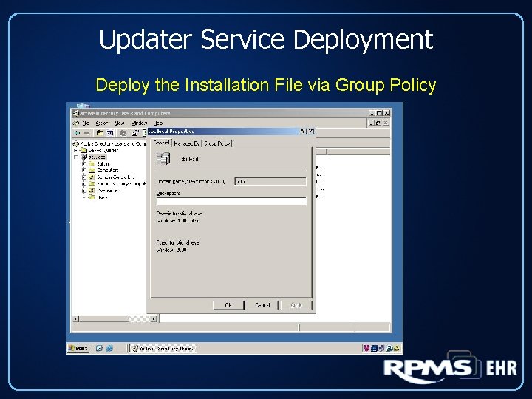Select Active Directory Users and Computers root
The height and width of the screenshot is (399, 532).
pos(114,143)
